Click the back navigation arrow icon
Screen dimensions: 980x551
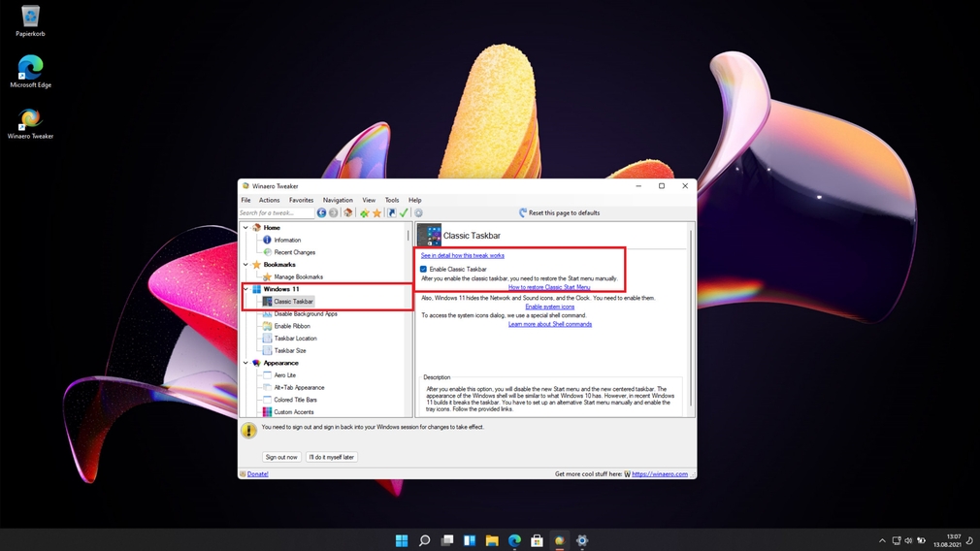(321, 213)
